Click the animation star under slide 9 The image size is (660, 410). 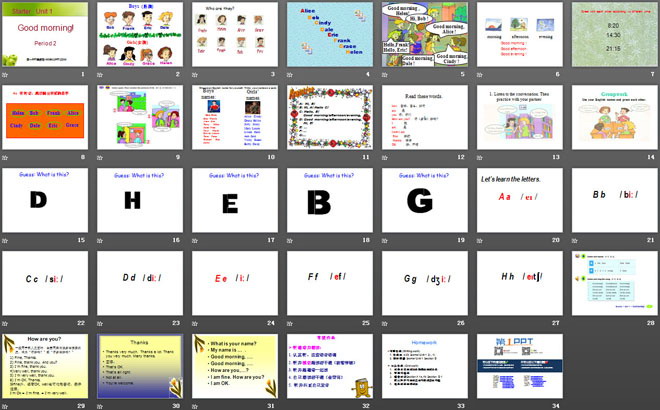[100, 158]
